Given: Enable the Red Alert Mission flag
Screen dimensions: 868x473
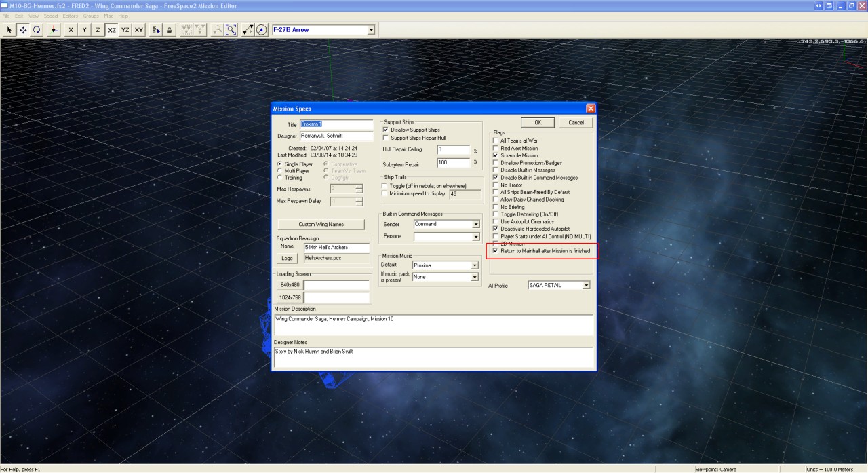Looking at the screenshot, I should pyautogui.click(x=496, y=148).
